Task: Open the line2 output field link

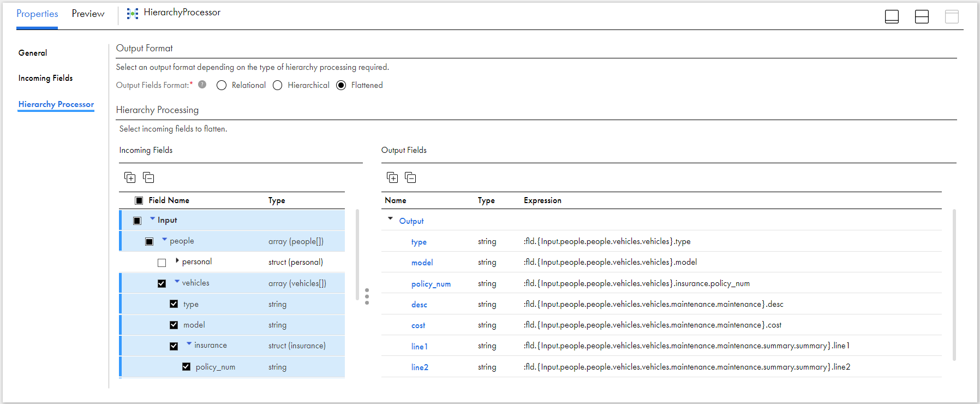Action: point(420,367)
